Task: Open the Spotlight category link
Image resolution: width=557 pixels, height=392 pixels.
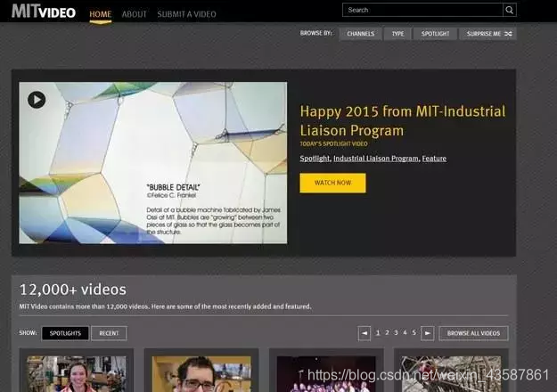Action: pyautogui.click(x=315, y=159)
